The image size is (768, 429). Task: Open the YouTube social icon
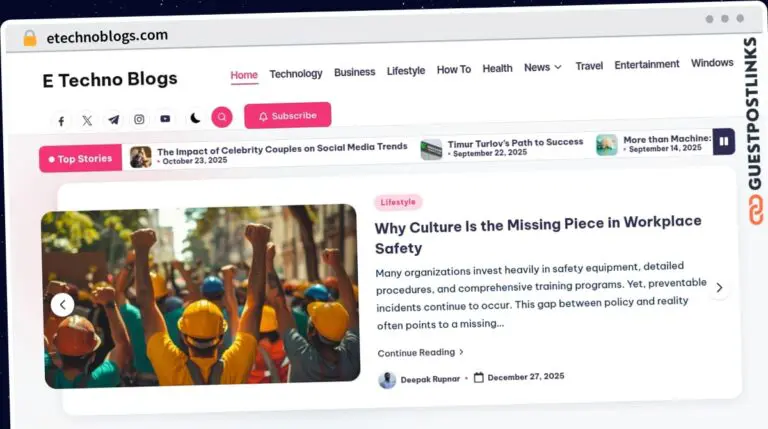[165, 119]
